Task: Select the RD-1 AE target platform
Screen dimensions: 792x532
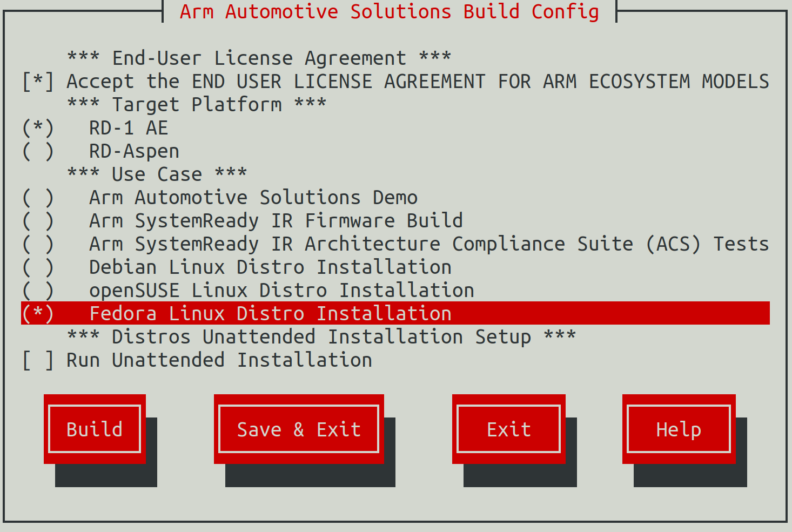Action: [38, 128]
